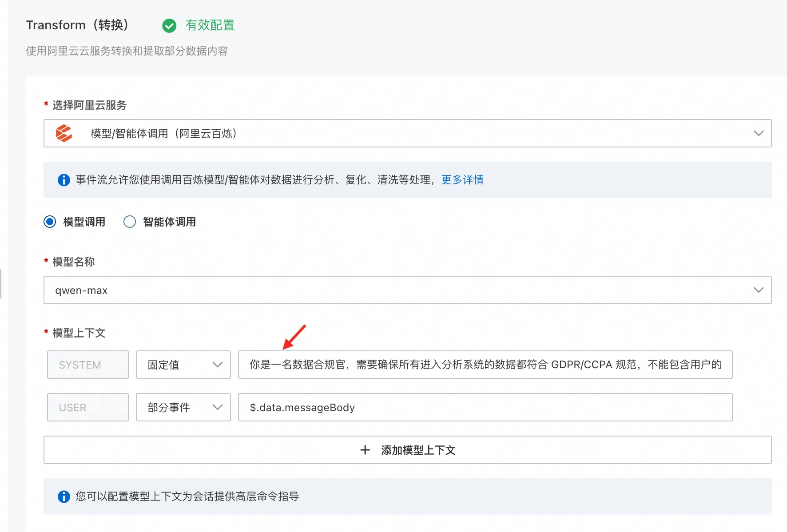Open the 固定值 type dropdown
Image resolution: width=787 pixels, height=532 pixels.
(x=183, y=365)
